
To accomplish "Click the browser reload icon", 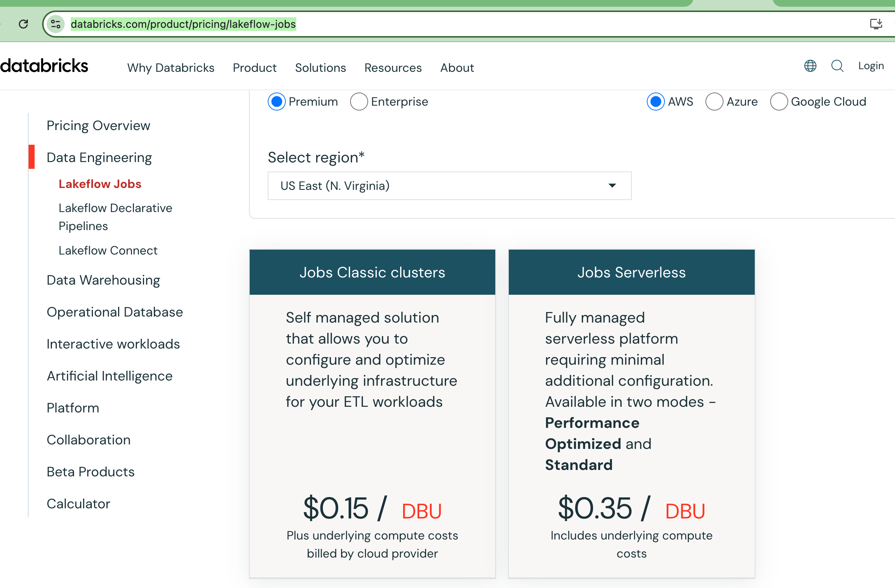I will [x=23, y=24].
